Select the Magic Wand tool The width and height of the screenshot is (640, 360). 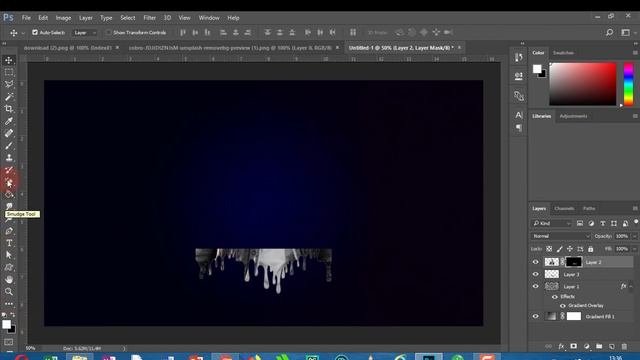(9, 97)
